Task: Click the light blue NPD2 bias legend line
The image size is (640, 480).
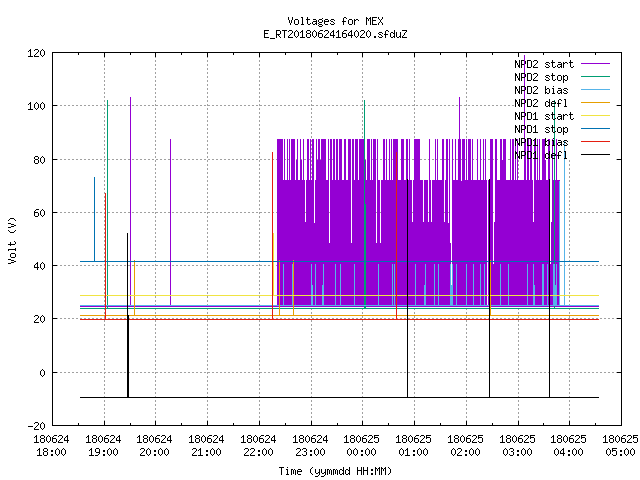Action: tap(595, 90)
